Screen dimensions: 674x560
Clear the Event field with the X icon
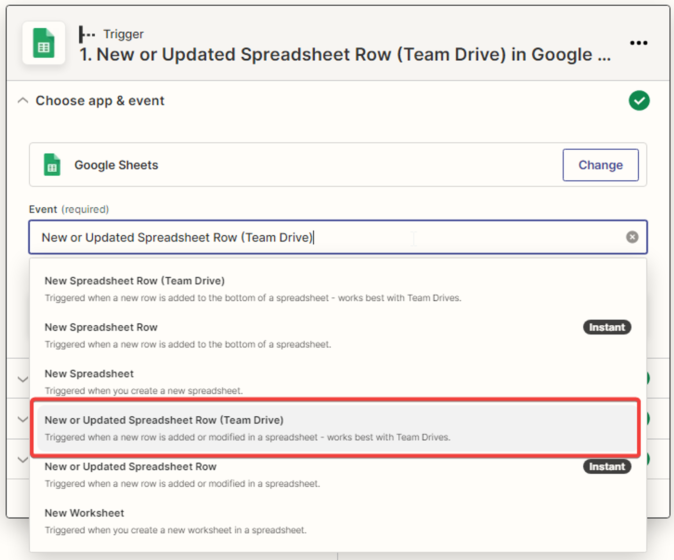click(632, 237)
